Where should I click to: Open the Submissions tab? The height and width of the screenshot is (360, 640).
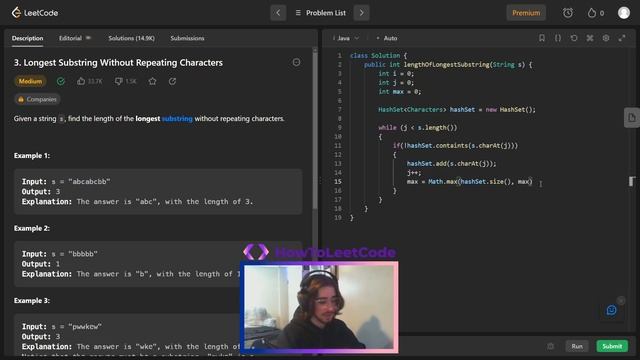click(x=187, y=38)
